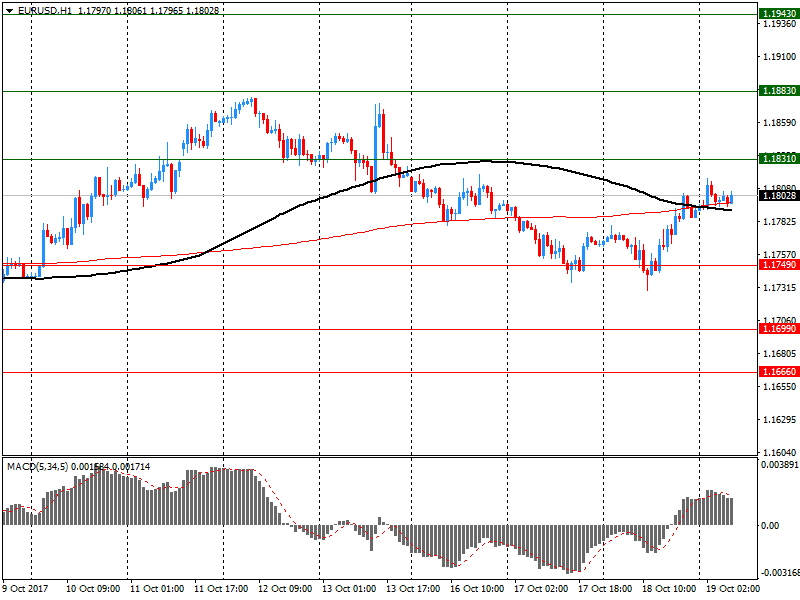Click the EURUSD,H1 chart title text
This screenshot has height=600, width=800.
(x=45, y=10)
